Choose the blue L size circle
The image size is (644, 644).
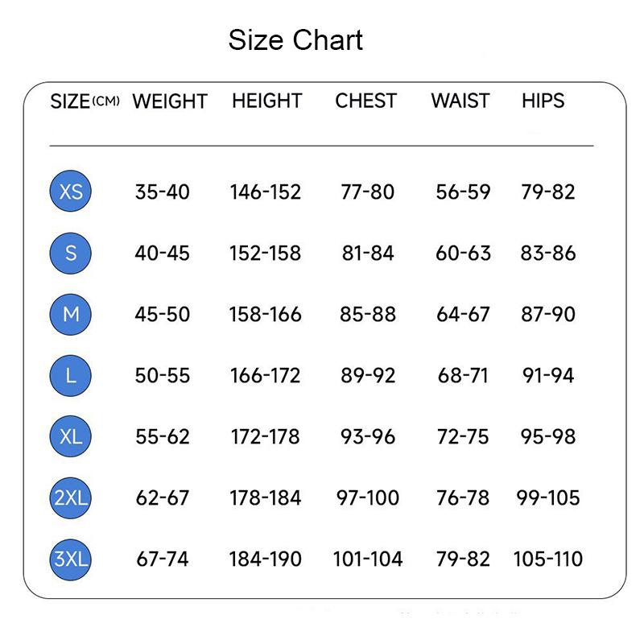tap(71, 375)
